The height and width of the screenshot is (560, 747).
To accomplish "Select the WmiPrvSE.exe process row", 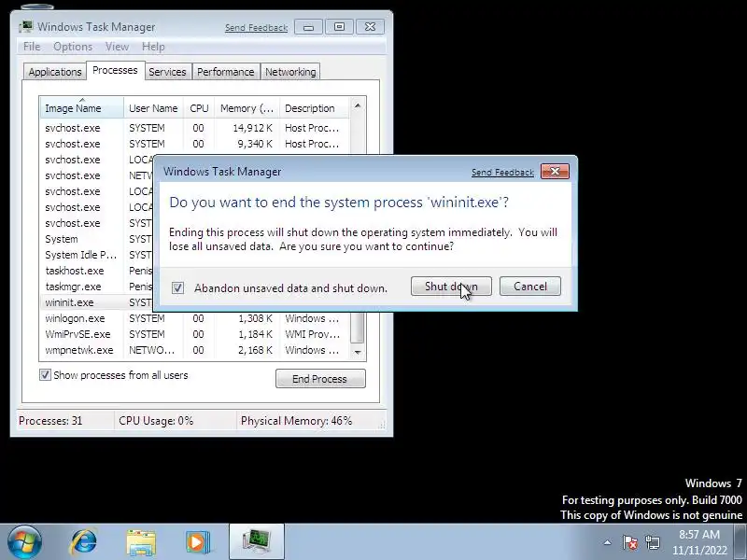I will click(x=195, y=334).
